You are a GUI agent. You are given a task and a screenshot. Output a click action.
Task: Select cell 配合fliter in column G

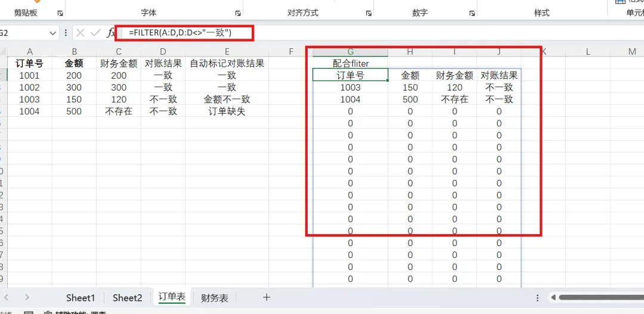coord(351,64)
